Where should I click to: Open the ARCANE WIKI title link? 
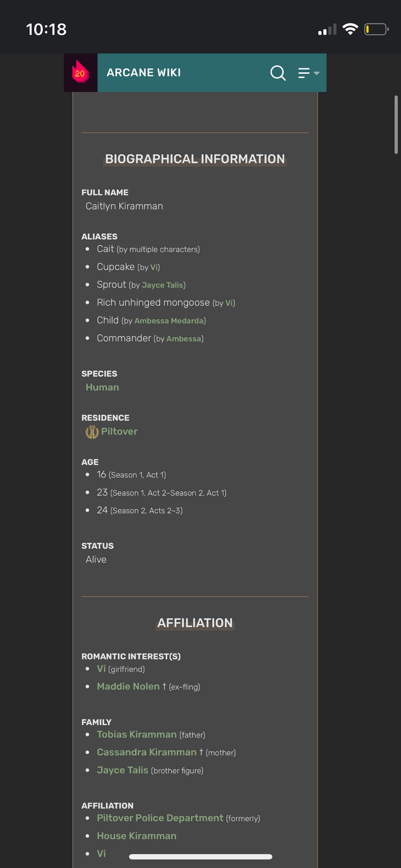pos(144,73)
